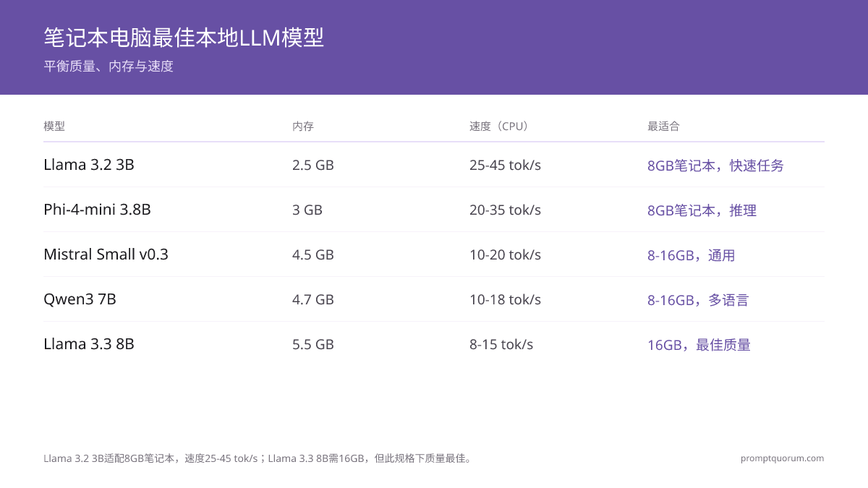
Task: Click the footnote about Llama 3.2 3B适配8GB笔记本
Action: 259,458
